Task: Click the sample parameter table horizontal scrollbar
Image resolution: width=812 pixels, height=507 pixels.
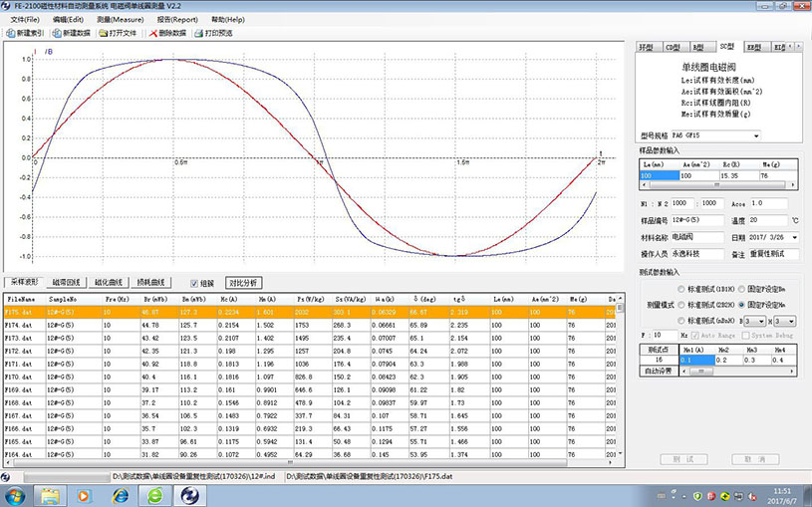Action: click(718, 185)
